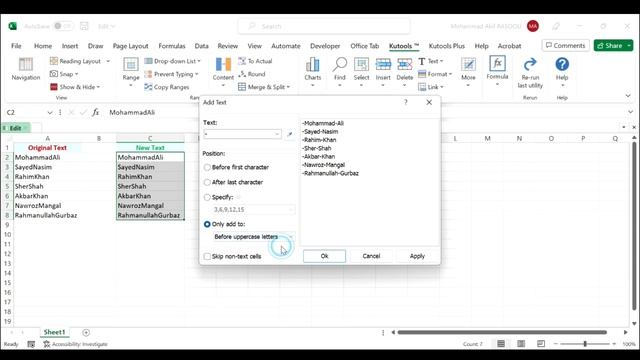The width and height of the screenshot is (640, 360).
Task: Open the Text combo box dropdown arrow
Action: tap(277, 134)
